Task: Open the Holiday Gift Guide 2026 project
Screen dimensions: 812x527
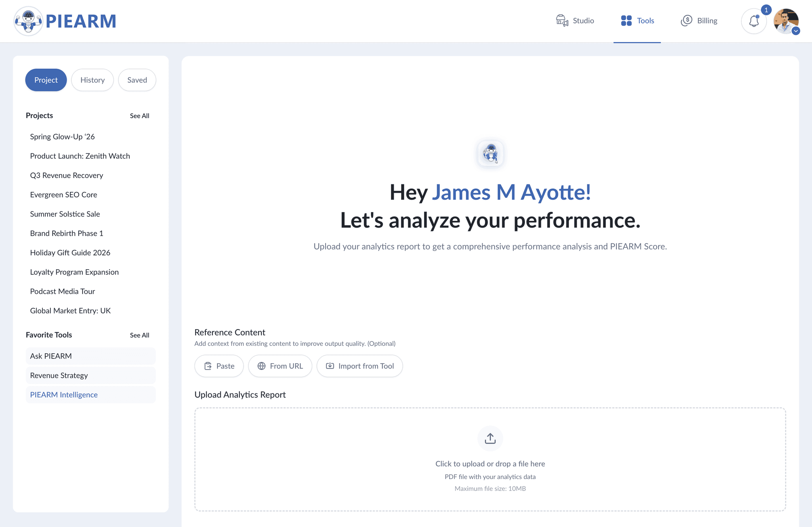Action: tap(70, 253)
